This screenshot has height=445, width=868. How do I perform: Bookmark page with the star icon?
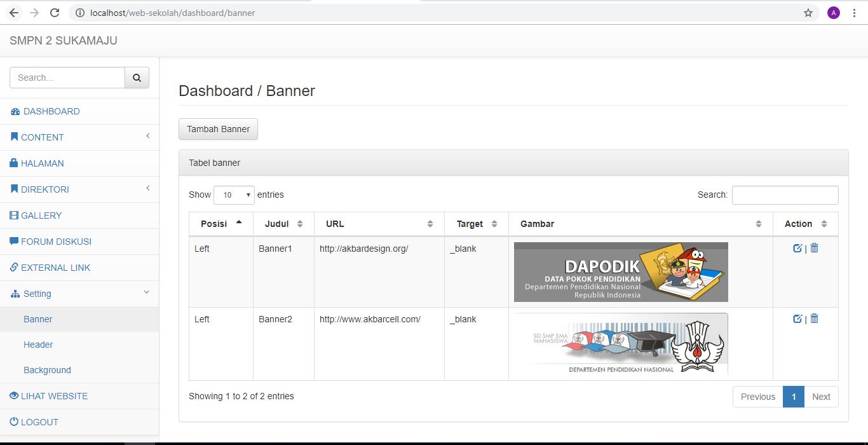pos(808,13)
